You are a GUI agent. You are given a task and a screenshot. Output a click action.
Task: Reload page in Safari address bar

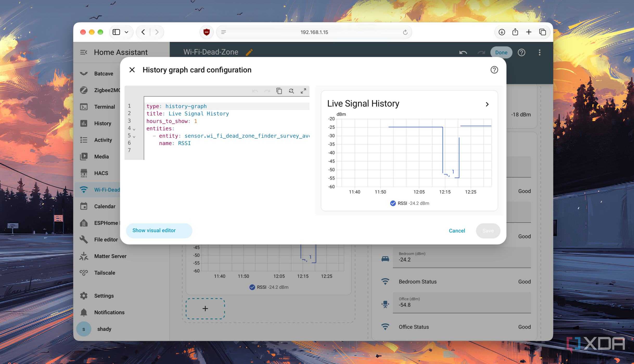(x=405, y=32)
